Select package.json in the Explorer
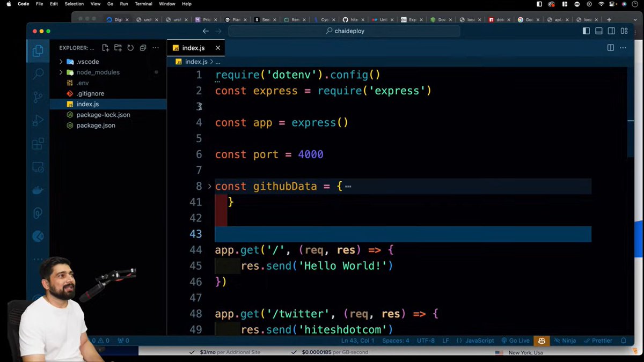The width and height of the screenshot is (644, 362). tap(96, 125)
